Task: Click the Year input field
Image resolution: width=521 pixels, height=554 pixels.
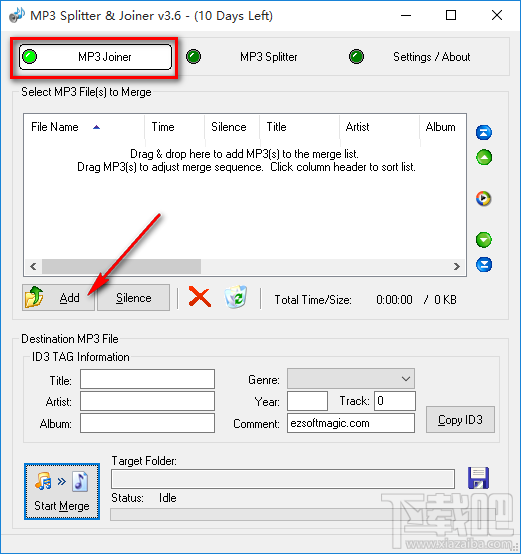Action: (307, 401)
